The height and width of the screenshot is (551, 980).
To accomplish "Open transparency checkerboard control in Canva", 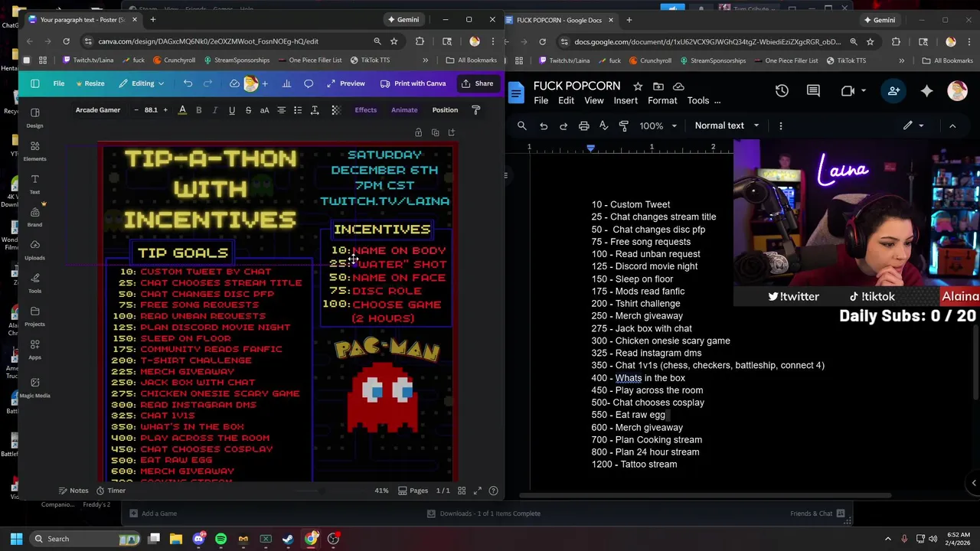I will (x=335, y=110).
